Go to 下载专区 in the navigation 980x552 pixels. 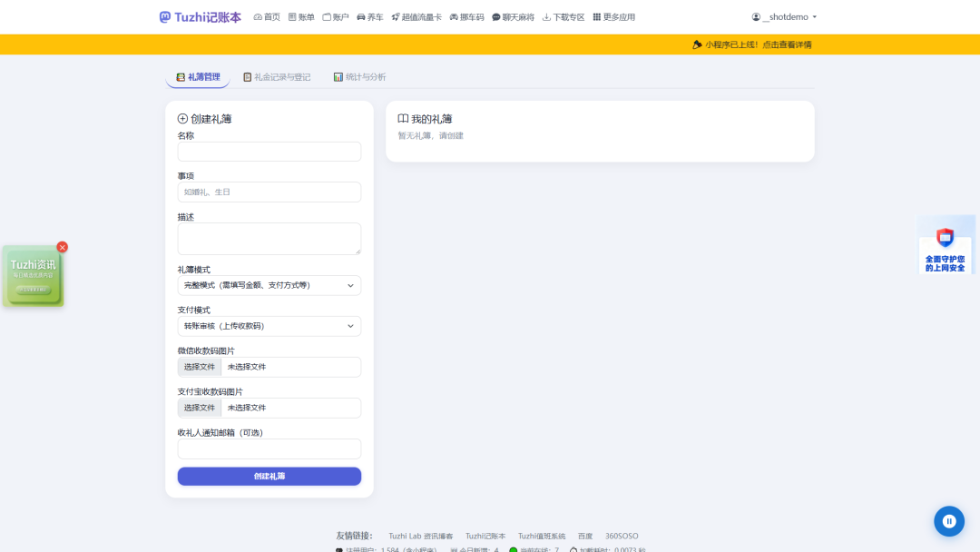tap(563, 17)
